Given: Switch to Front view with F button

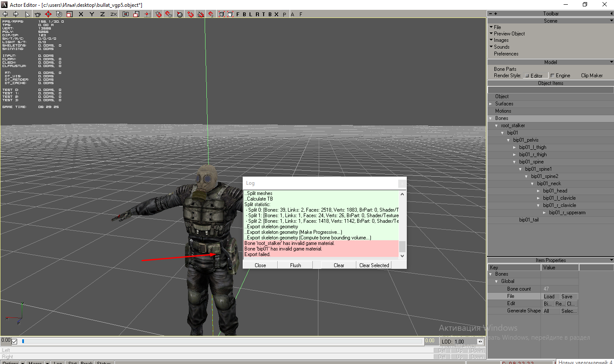Looking at the screenshot, I should [x=238, y=14].
